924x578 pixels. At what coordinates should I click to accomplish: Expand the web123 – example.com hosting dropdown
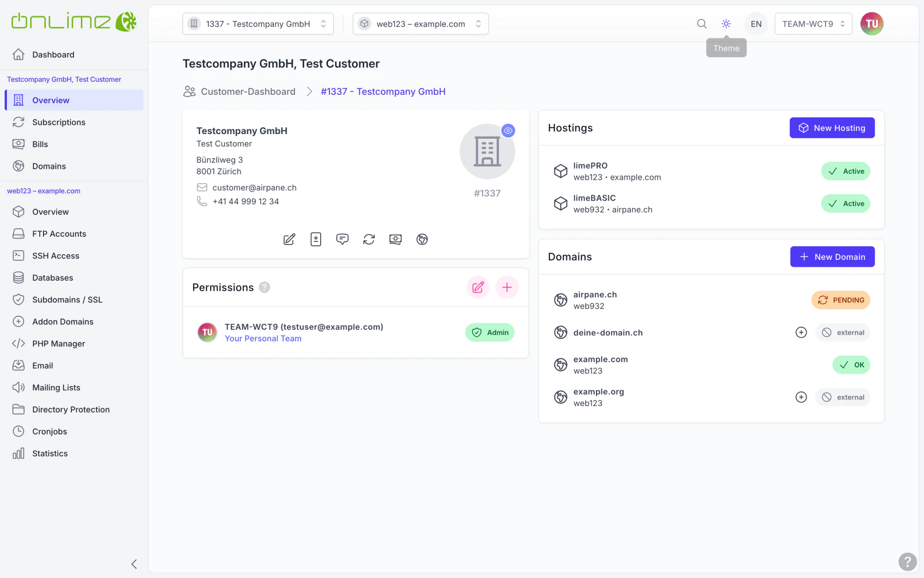click(x=420, y=24)
